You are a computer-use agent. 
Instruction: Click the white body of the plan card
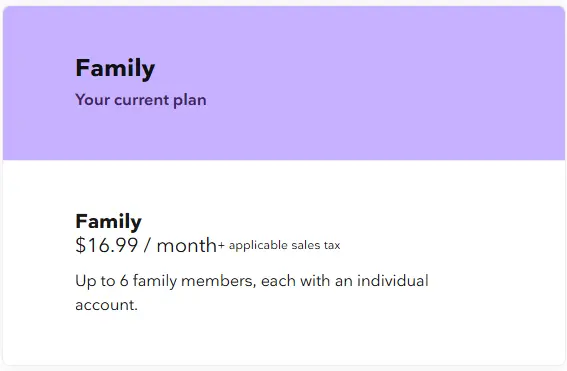point(284,263)
